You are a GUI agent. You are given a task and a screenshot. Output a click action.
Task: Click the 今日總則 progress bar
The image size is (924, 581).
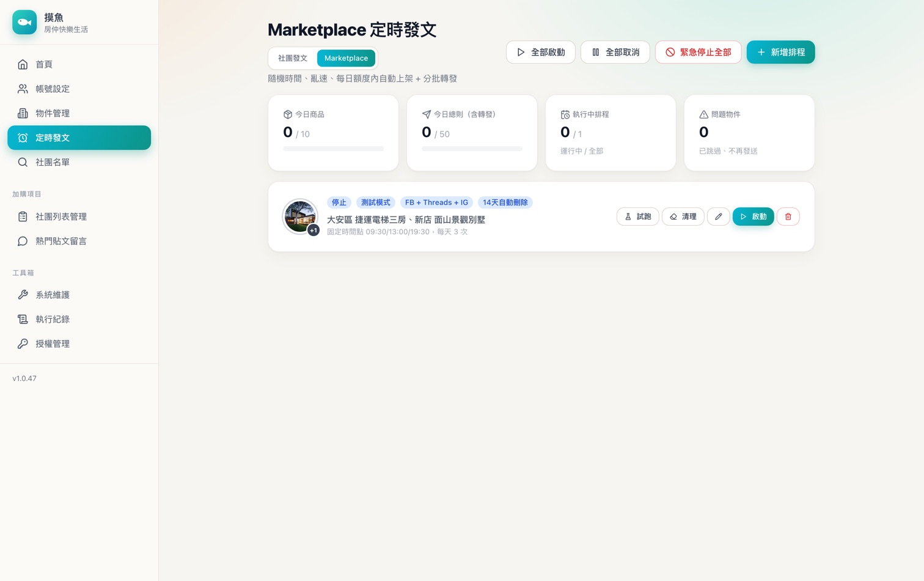472,149
